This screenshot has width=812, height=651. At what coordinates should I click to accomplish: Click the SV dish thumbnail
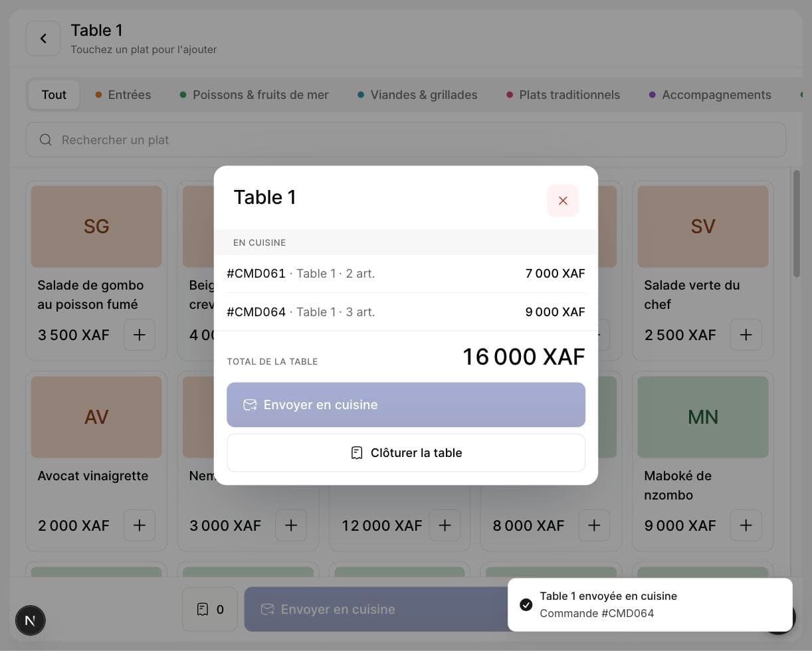[x=703, y=227]
